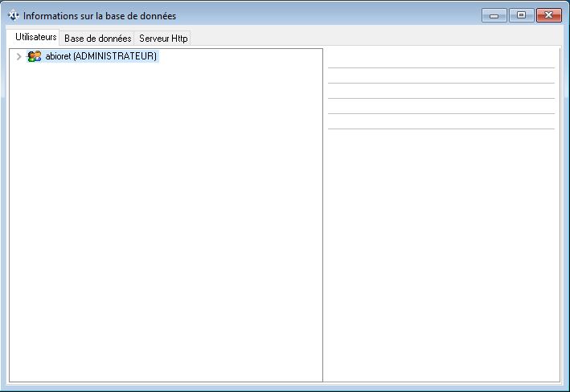The height and width of the screenshot is (392, 570).
Task: Click the application icon in the title bar
Action: pyautogui.click(x=14, y=16)
